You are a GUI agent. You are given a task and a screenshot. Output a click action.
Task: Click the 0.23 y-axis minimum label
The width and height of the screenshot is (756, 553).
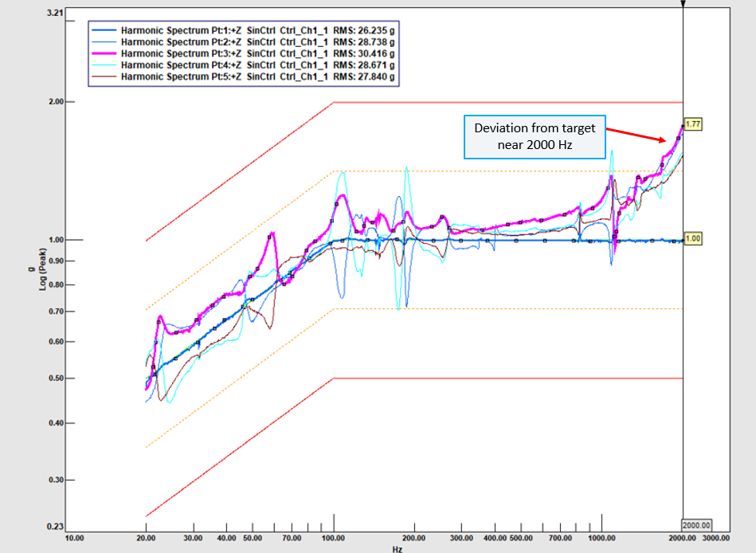pos(54,527)
